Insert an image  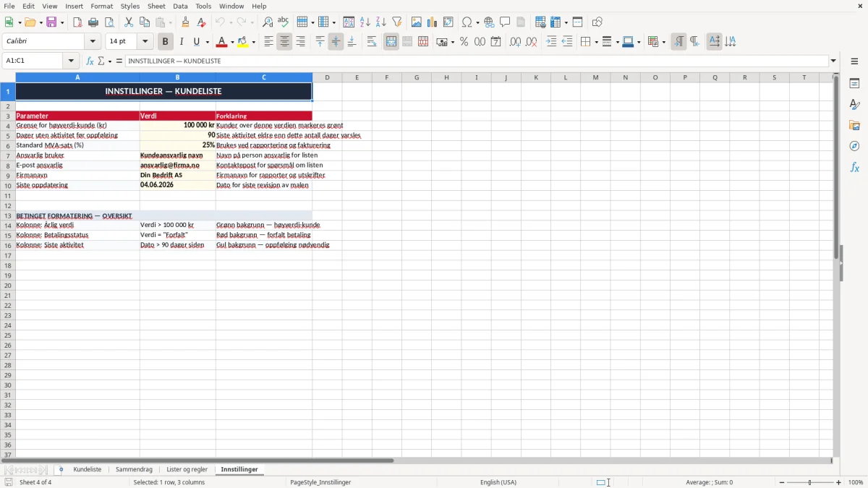[416, 22]
